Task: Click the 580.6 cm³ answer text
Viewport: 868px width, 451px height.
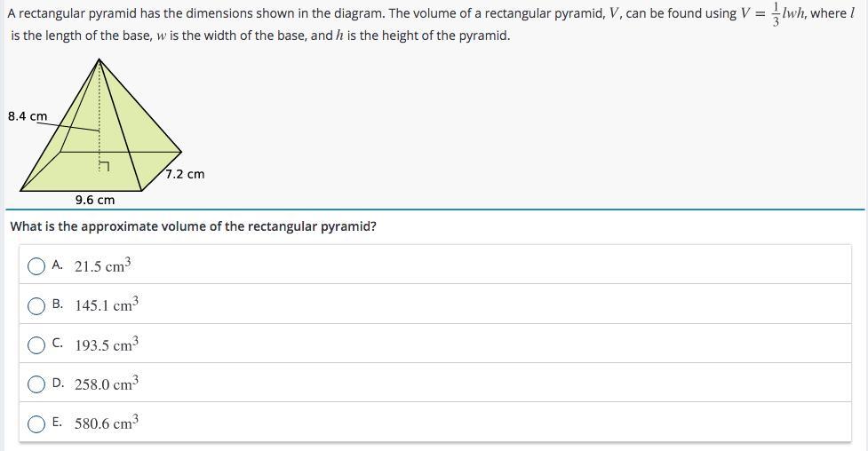Action: coord(107,423)
